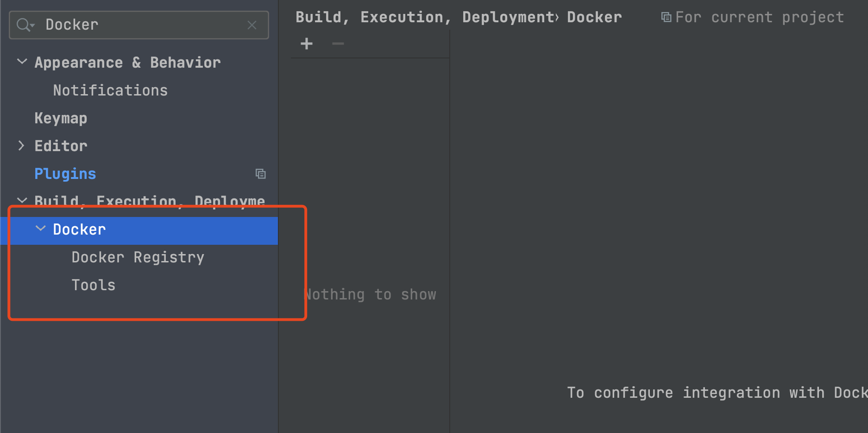
Task: Expand the Editor section
Action: coord(21,146)
